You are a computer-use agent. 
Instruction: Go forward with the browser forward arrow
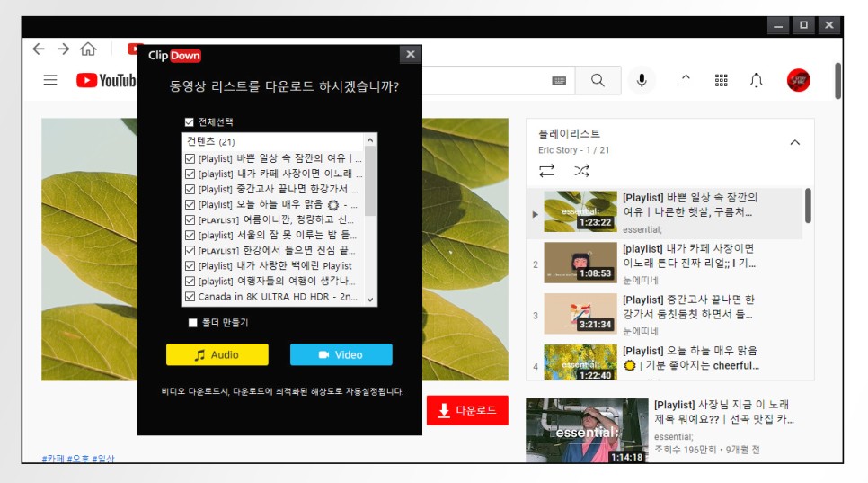[x=63, y=49]
